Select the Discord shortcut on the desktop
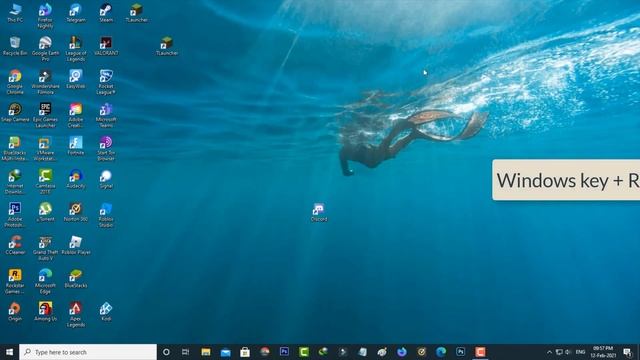 tap(319, 212)
